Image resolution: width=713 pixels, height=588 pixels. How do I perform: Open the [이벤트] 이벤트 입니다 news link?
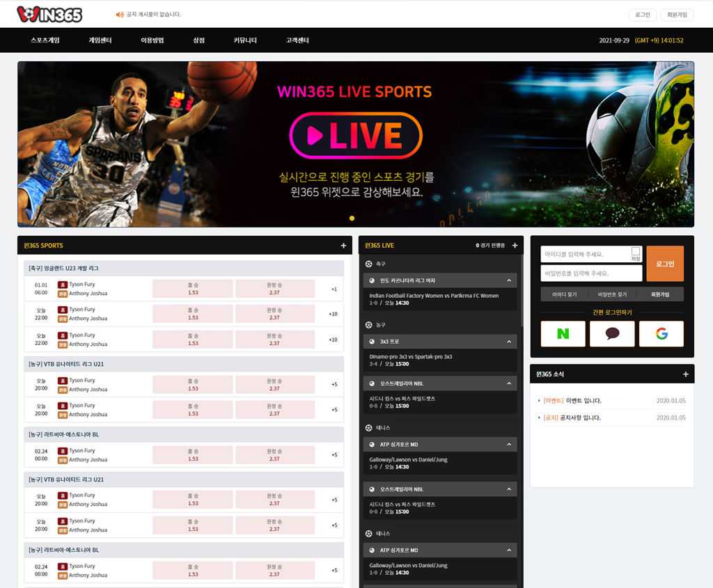(x=572, y=401)
